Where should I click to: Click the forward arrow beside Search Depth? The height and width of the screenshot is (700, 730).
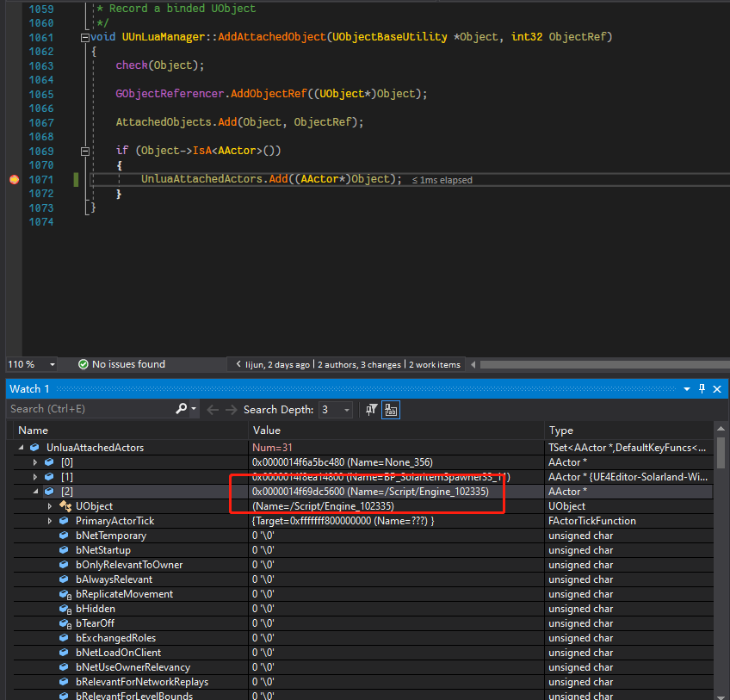pyautogui.click(x=230, y=409)
